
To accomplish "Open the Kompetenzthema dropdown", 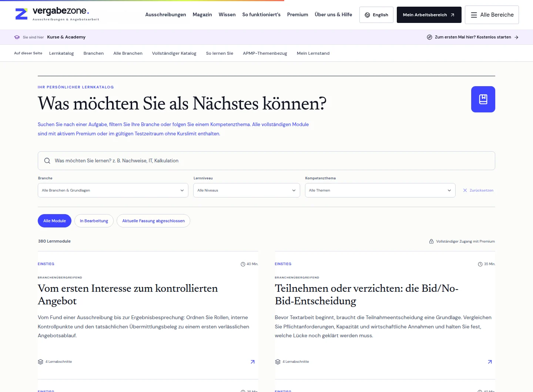I will click(380, 190).
